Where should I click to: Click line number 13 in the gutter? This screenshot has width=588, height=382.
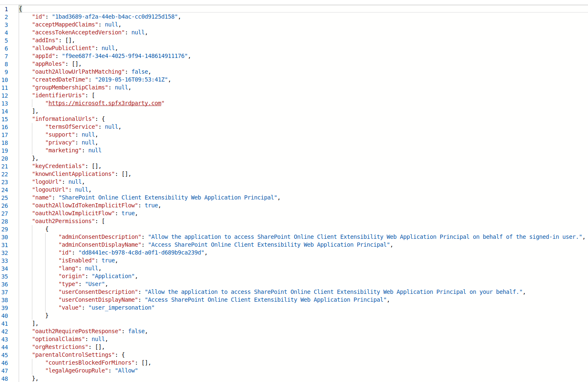(x=5, y=103)
